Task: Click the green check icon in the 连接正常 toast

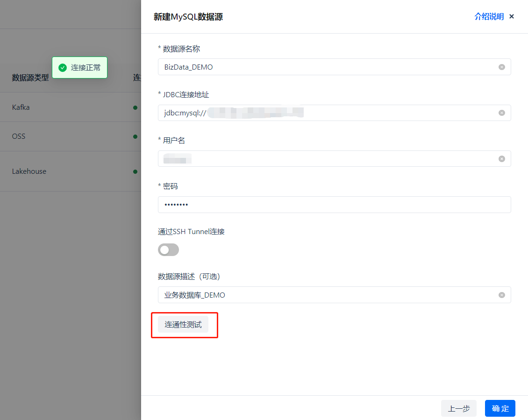Action: click(62, 68)
